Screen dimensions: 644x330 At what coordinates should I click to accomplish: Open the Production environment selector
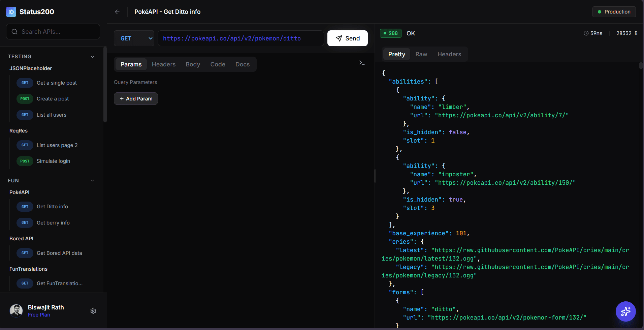614,12
